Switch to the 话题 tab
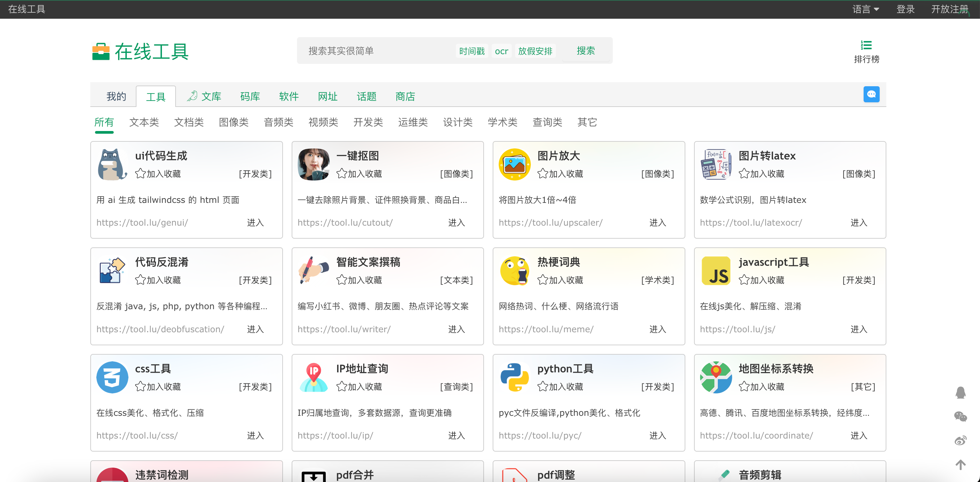This screenshot has height=482, width=980. click(366, 97)
